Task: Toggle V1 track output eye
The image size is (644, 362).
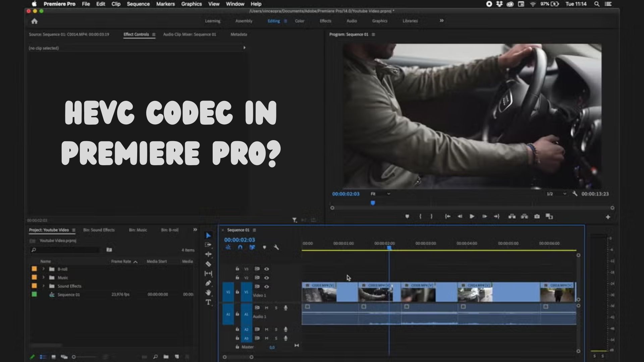Action: click(x=267, y=287)
